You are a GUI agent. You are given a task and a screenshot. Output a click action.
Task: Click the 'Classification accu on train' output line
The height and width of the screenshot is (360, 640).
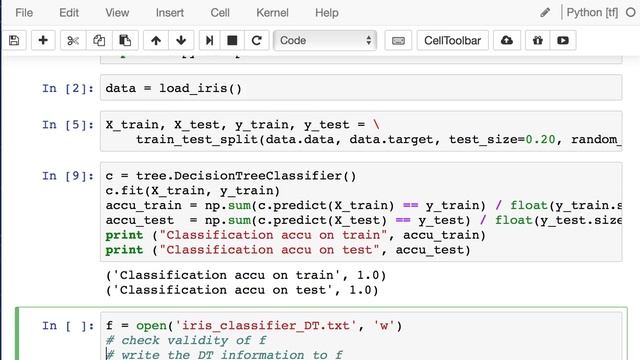(246, 275)
